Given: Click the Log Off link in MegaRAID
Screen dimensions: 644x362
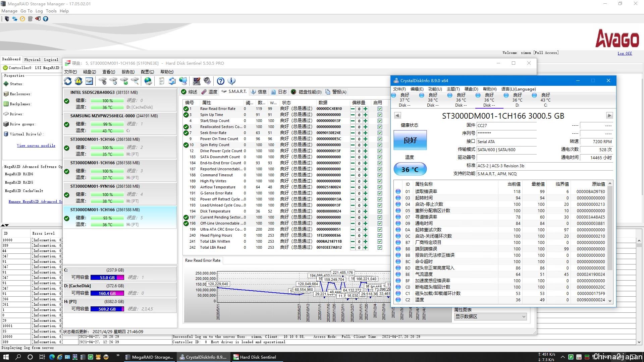Looking at the screenshot, I should coord(625,53).
